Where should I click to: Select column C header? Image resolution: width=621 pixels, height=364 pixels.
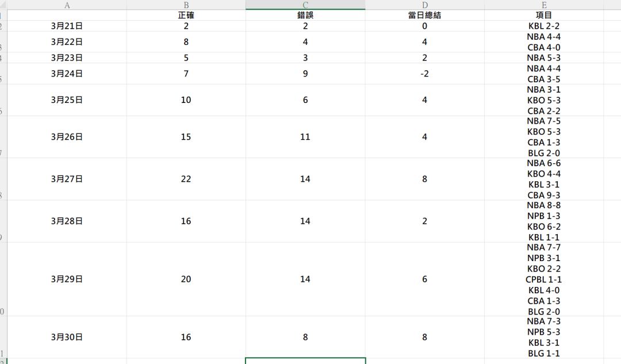pos(305,5)
